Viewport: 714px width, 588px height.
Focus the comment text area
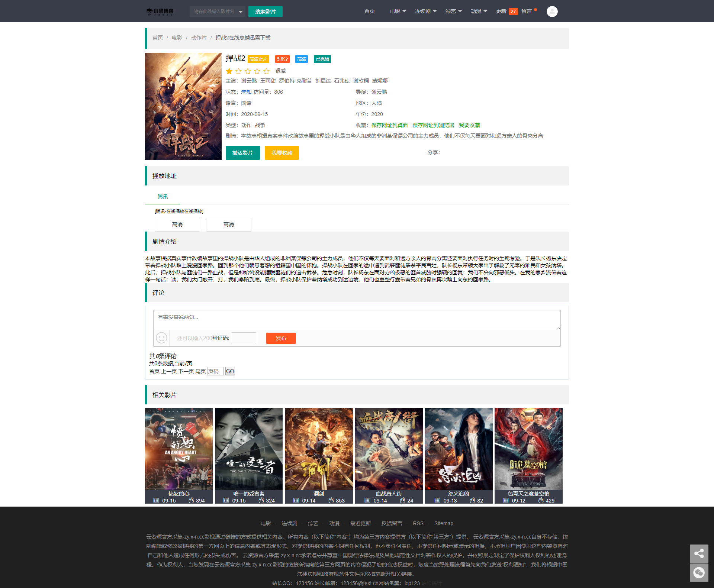[357, 320]
